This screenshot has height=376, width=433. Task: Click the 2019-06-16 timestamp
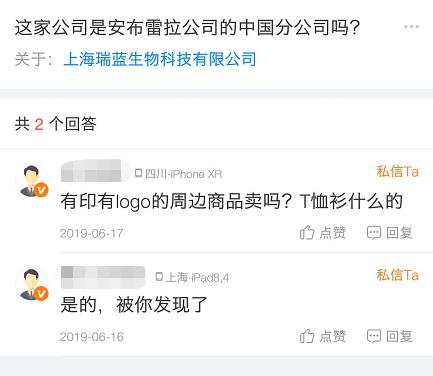tap(92, 337)
